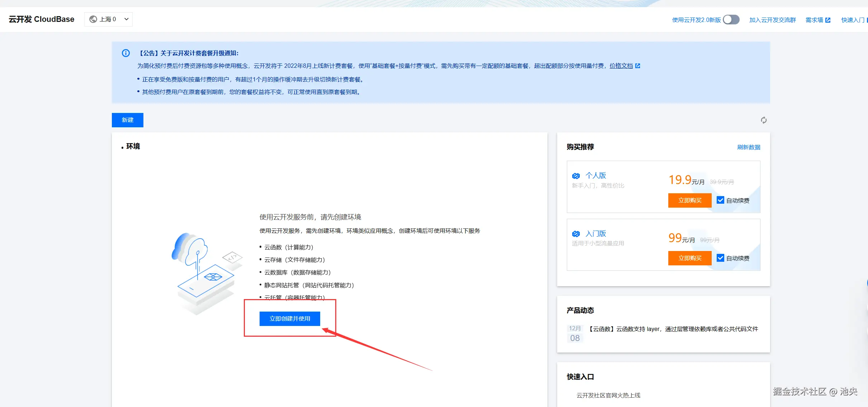Click the globe icon beside 上海 region
Screen dimensions: 868x407
click(93, 19)
